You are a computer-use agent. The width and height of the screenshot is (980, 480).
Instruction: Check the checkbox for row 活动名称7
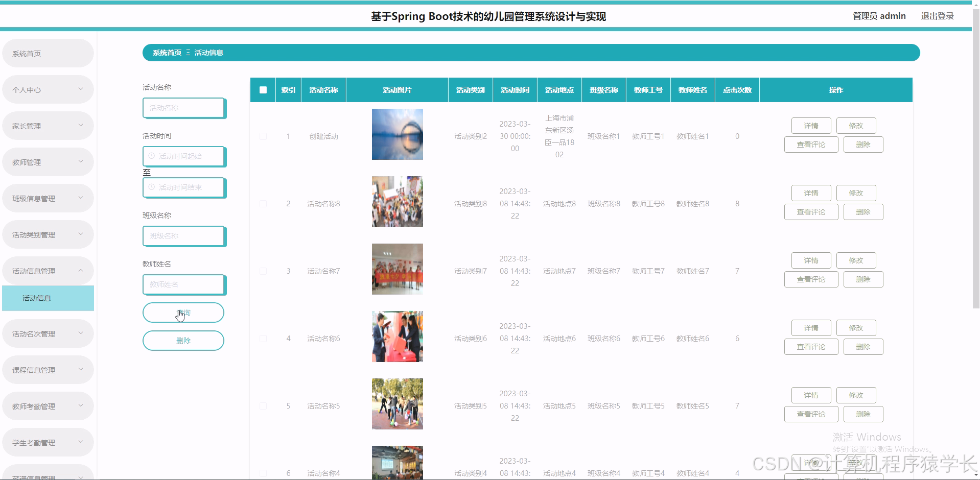[263, 271]
